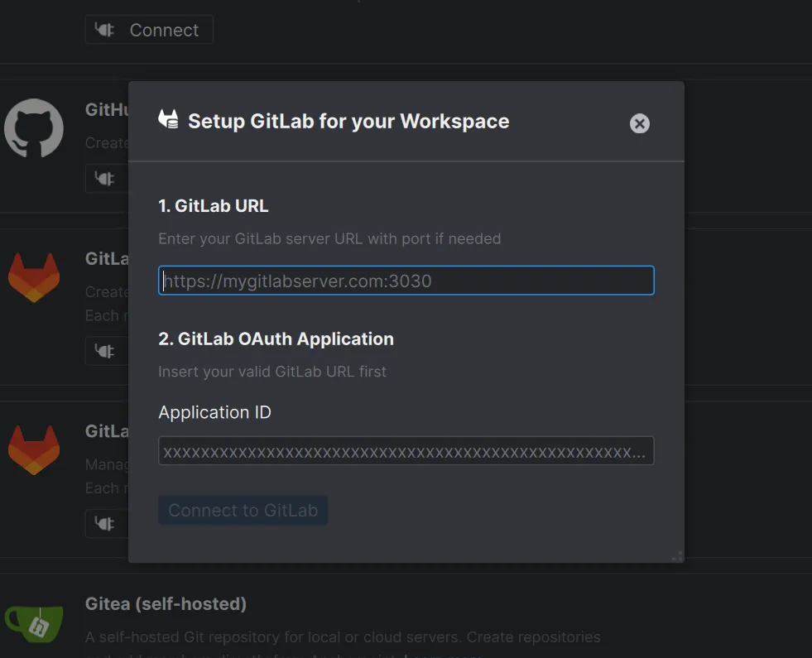Click the Gitea (self-hosted) heading text
Image resolution: width=812 pixels, height=658 pixels.
point(165,604)
